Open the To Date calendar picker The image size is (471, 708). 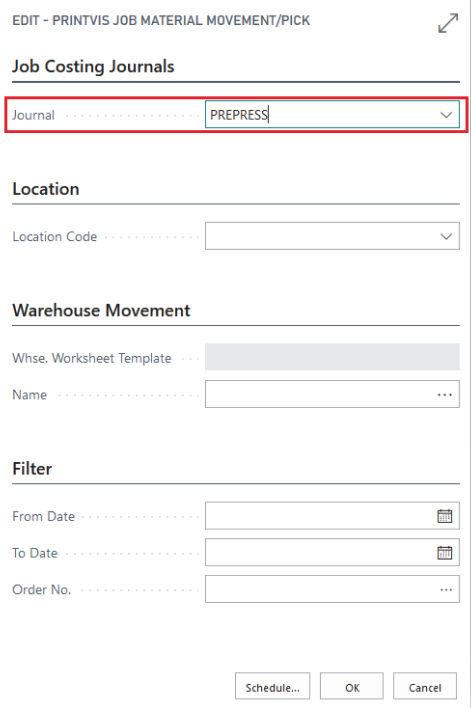(x=445, y=552)
